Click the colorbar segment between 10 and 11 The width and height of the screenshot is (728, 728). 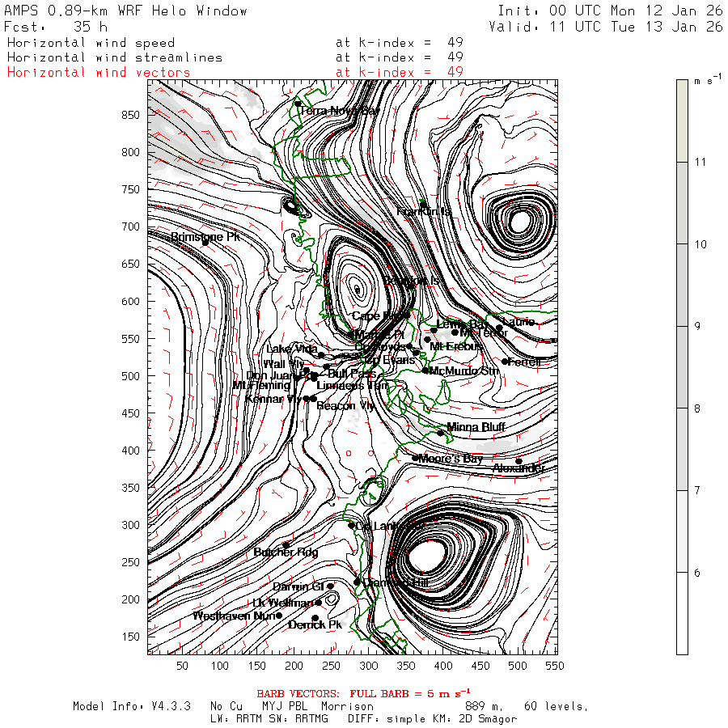(x=682, y=203)
